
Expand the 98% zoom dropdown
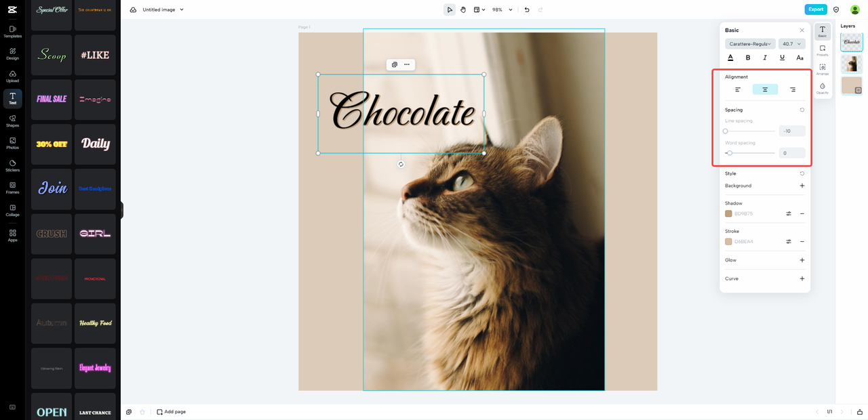(502, 9)
